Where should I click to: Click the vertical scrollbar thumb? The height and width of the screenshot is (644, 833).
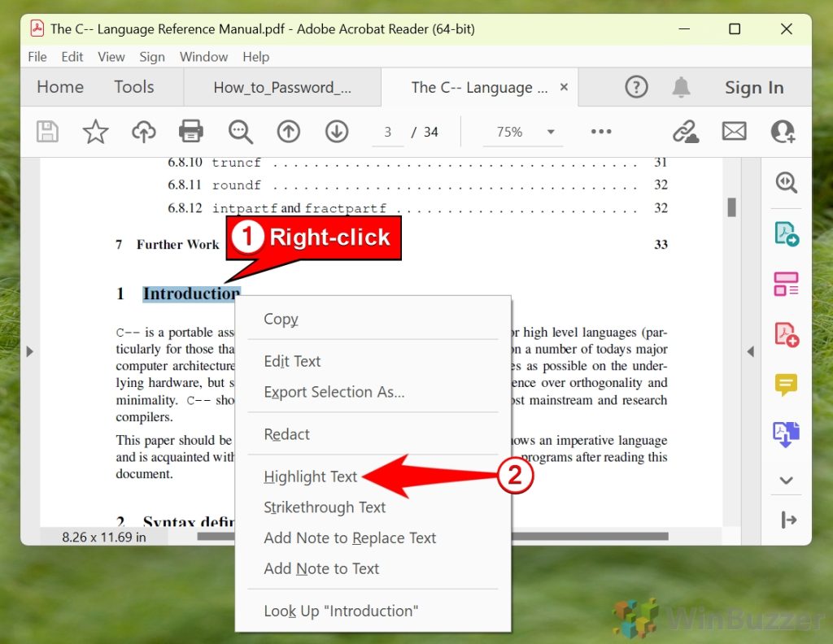pyautogui.click(x=731, y=207)
